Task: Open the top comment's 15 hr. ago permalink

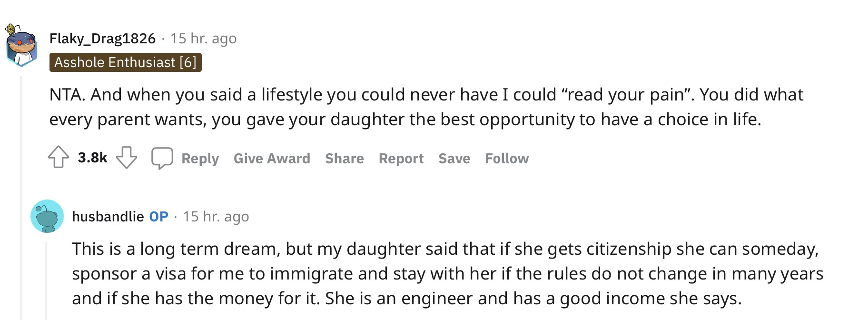Action: (x=204, y=39)
